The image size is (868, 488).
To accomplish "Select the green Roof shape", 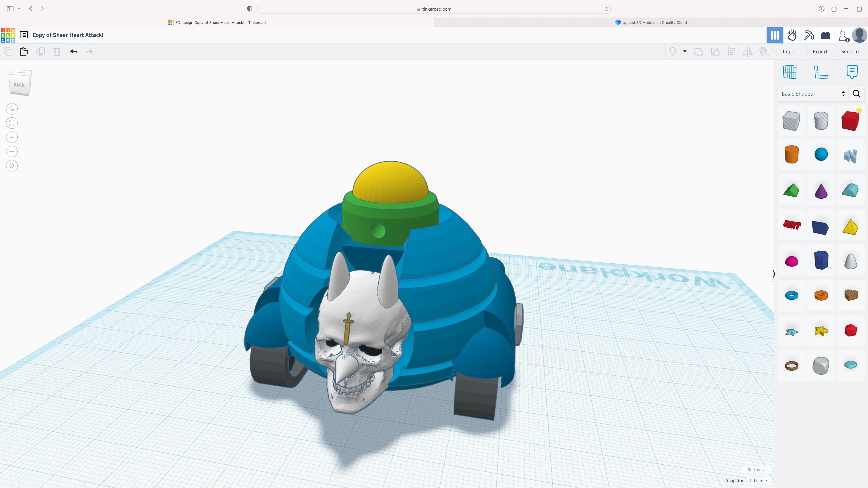I will tap(791, 190).
